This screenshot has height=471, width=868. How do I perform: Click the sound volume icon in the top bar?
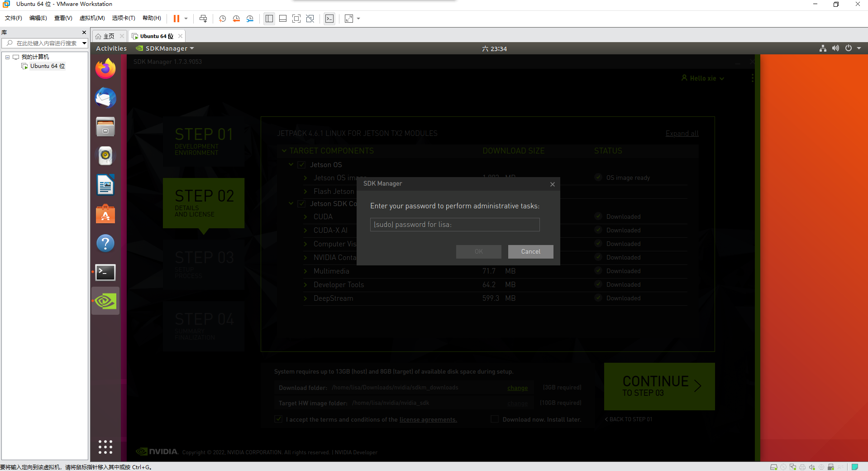click(x=835, y=48)
